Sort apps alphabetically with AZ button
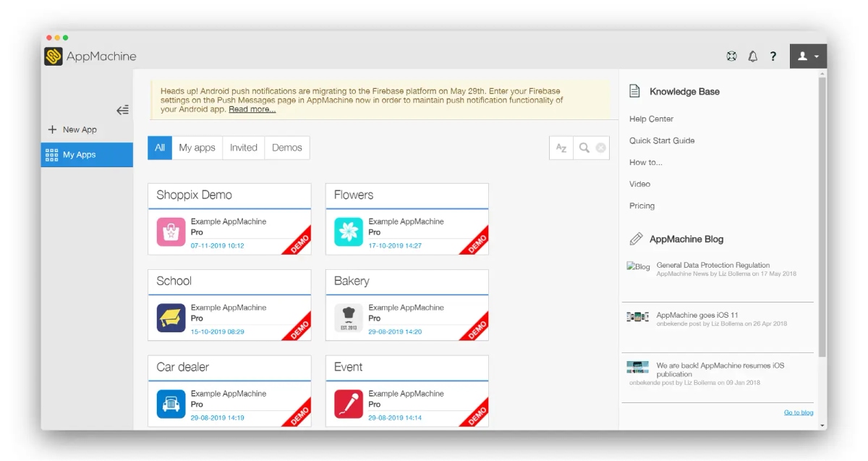This screenshot has width=868, height=461. click(x=561, y=148)
